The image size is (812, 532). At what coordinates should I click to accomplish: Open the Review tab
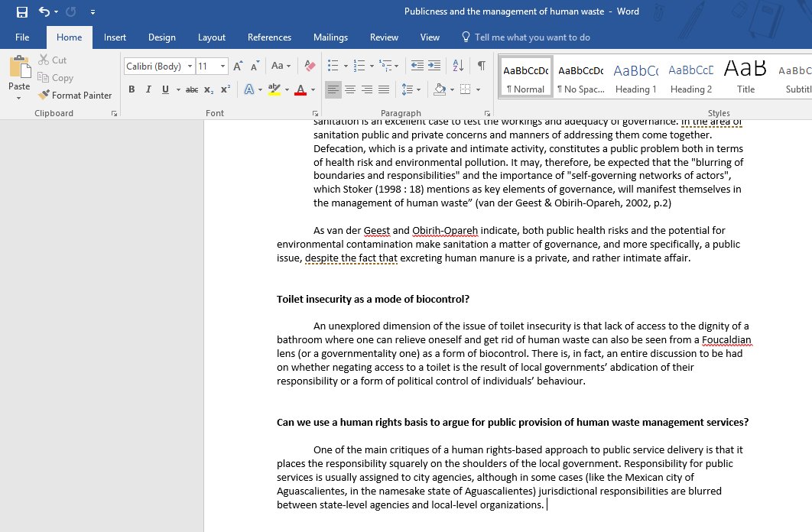384,37
